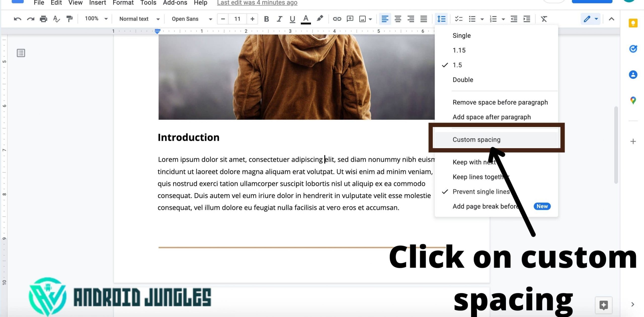Select right text alignment
Screen dimensions: 644x317
pyautogui.click(x=411, y=19)
